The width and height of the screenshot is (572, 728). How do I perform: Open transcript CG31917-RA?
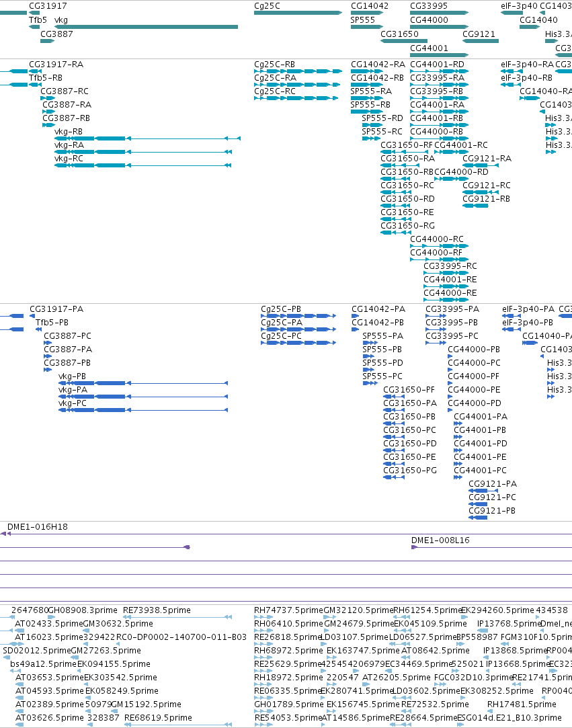pos(56,65)
